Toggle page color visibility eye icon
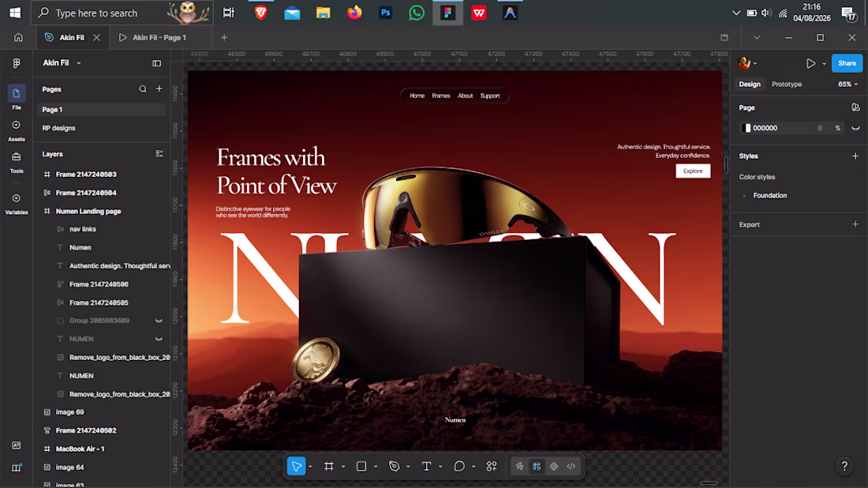Image resolution: width=868 pixels, height=488 pixels. (x=855, y=128)
